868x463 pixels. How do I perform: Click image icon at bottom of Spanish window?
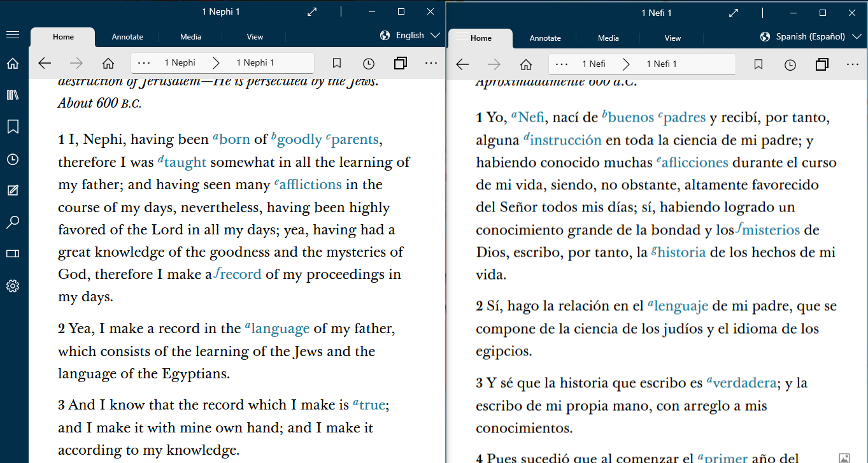pyautogui.click(x=844, y=457)
